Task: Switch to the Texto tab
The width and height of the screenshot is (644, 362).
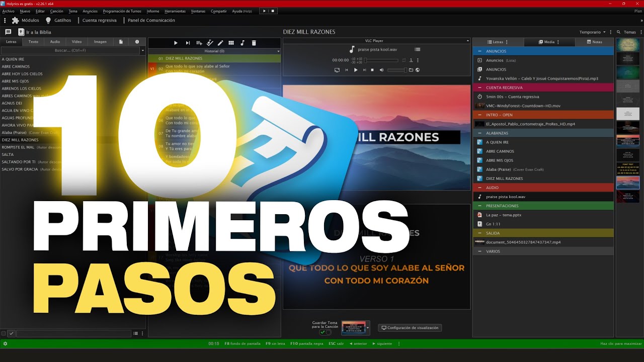Action: (33, 42)
